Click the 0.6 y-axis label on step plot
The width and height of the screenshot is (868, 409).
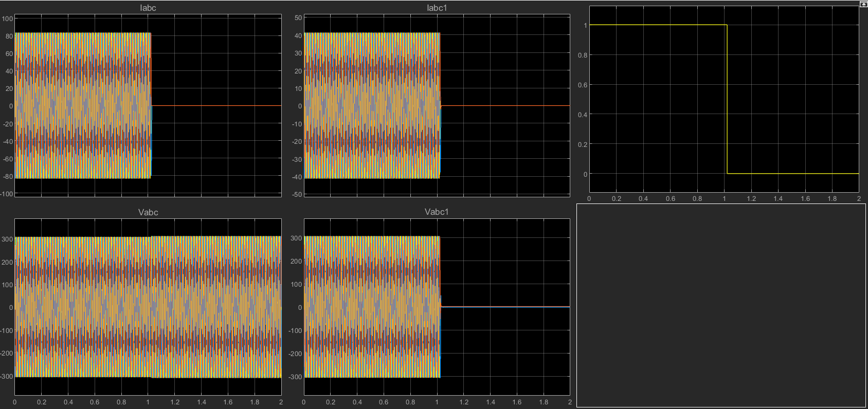[x=582, y=85]
